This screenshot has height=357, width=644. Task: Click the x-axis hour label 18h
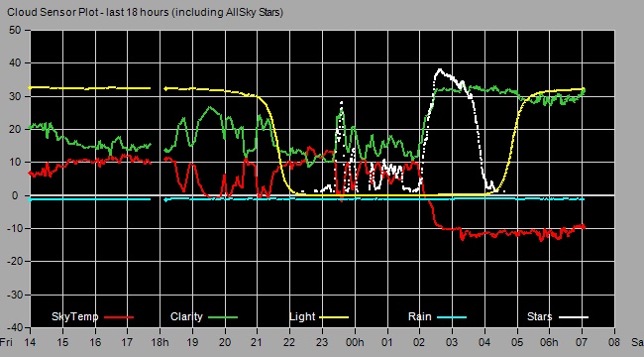tap(160, 342)
